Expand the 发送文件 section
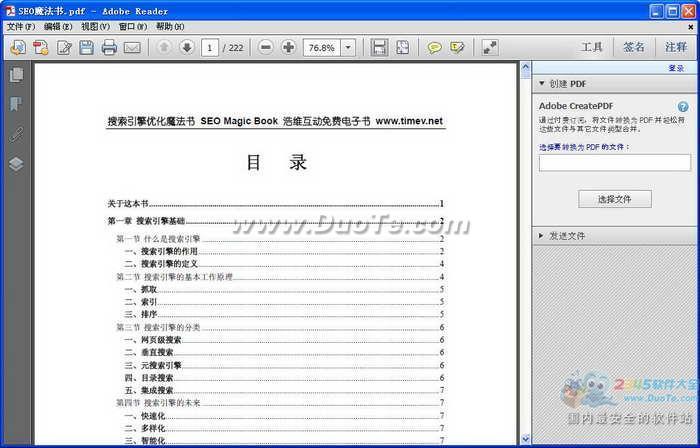Viewport: 700px width, 448px height. pyautogui.click(x=541, y=235)
